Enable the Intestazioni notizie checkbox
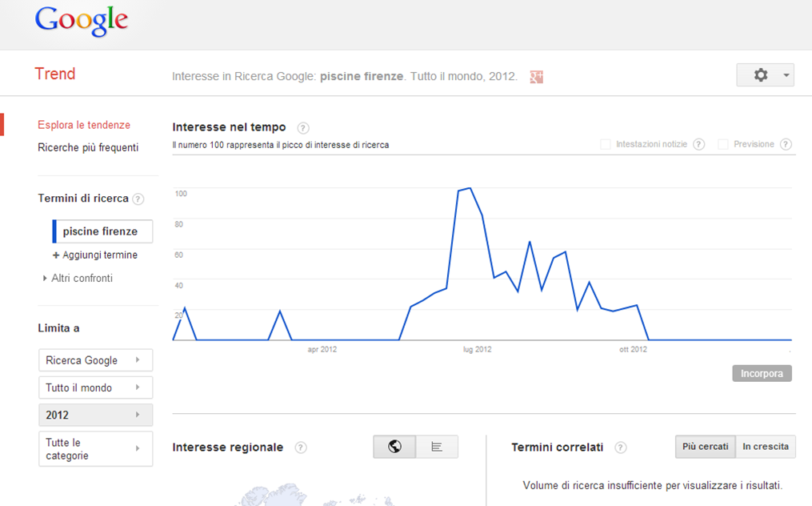Screen dimensions: 812x506 605,144
